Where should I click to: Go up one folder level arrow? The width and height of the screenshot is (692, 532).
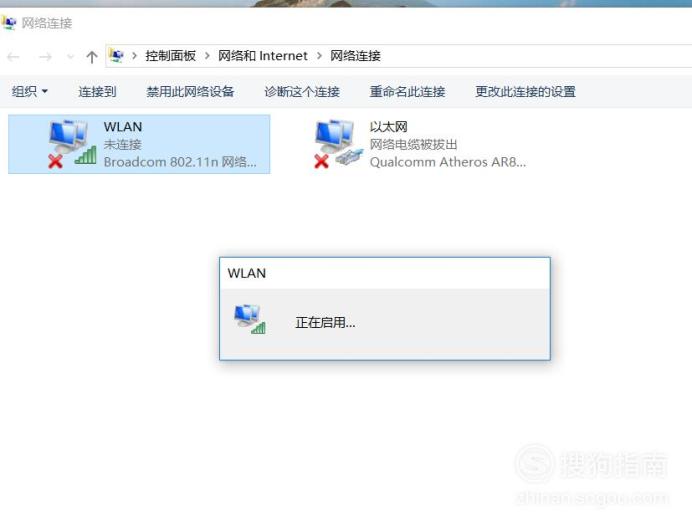(92, 57)
